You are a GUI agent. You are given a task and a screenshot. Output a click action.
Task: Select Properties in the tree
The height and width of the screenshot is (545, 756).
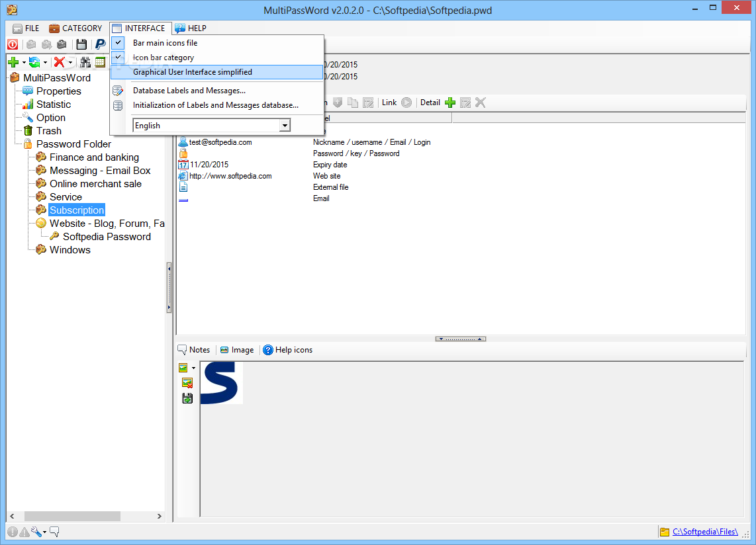pyautogui.click(x=59, y=91)
